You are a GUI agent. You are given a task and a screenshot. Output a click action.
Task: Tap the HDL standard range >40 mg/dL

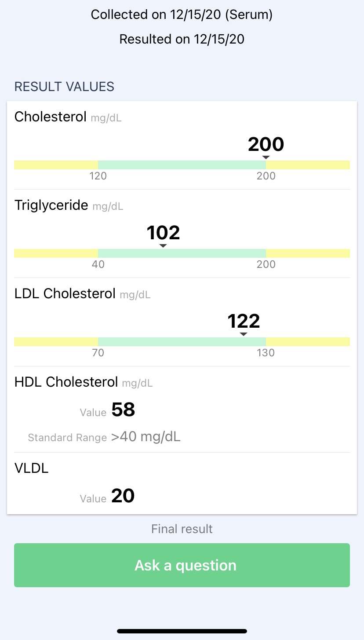tap(146, 437)
